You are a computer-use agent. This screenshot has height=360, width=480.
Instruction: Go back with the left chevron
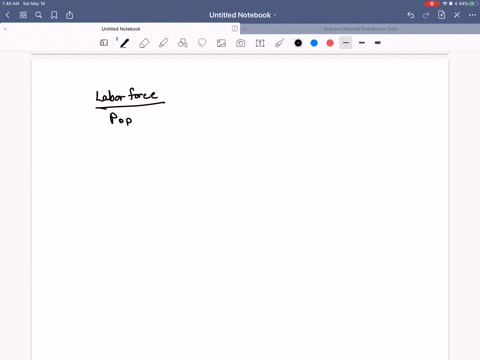8,15
